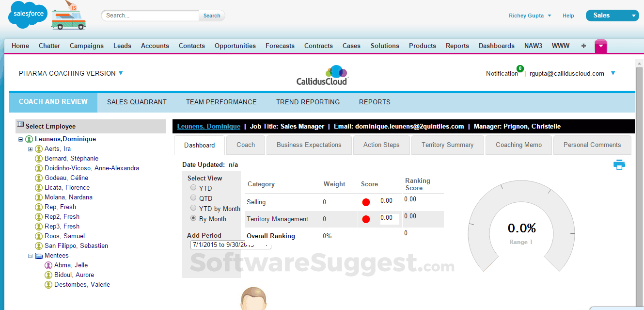Click the person icon beside Godeau, Céline
Viewport: 644px width, 310px height.
click(39, 178)
